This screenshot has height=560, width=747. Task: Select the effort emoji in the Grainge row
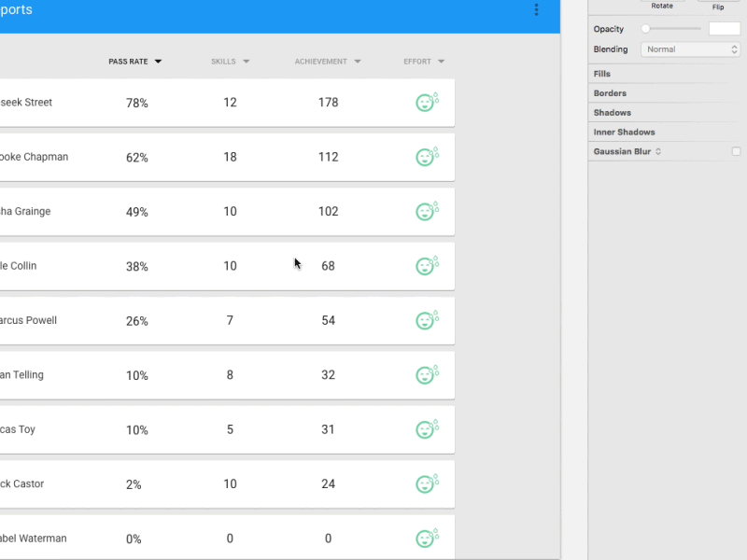point(427,211)
